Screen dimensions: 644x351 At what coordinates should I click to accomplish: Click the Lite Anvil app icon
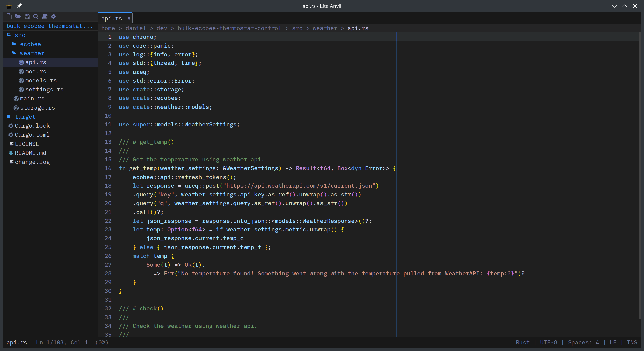click(x=9, y=6)
